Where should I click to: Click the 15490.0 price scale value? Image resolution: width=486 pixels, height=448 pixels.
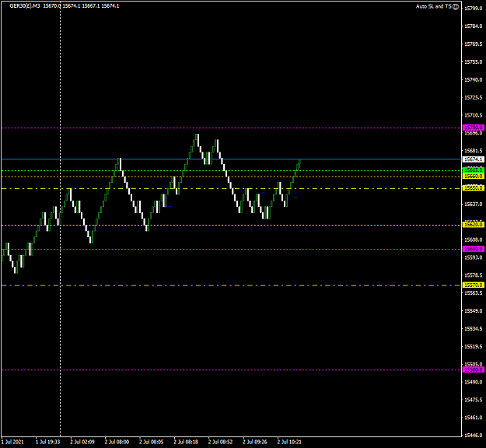pyautogui.click(x=474, y=382)
